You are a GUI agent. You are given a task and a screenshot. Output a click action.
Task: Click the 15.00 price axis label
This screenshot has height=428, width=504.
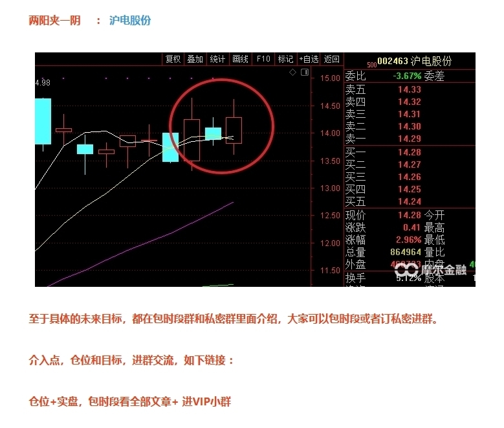click(x=330, y=78)
